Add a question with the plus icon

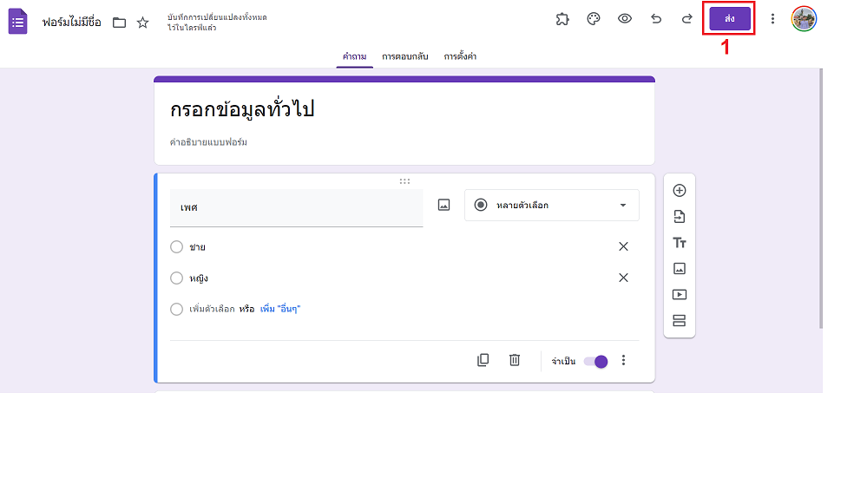tap(680, 190)
